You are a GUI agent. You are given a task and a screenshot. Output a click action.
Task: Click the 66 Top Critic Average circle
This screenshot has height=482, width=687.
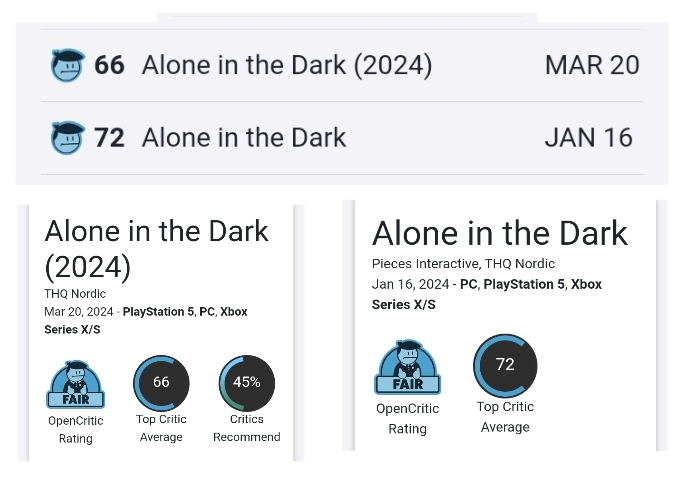(x=161, y=383)
